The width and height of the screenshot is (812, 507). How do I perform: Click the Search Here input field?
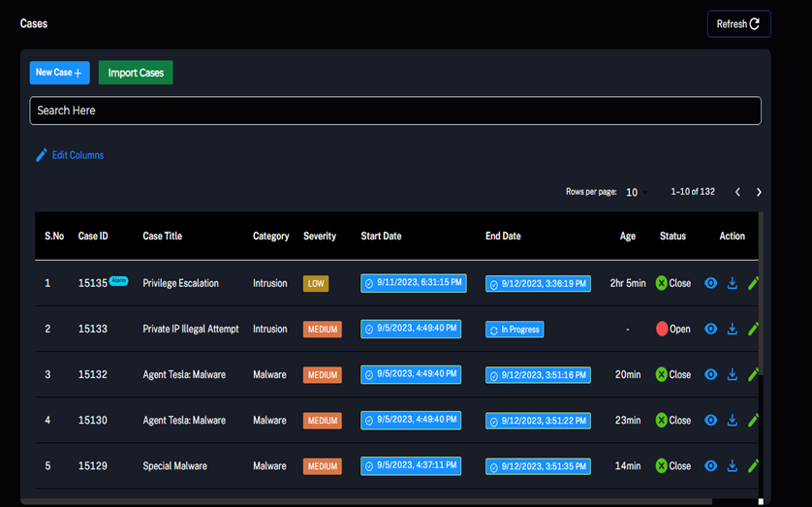point(395,111)
